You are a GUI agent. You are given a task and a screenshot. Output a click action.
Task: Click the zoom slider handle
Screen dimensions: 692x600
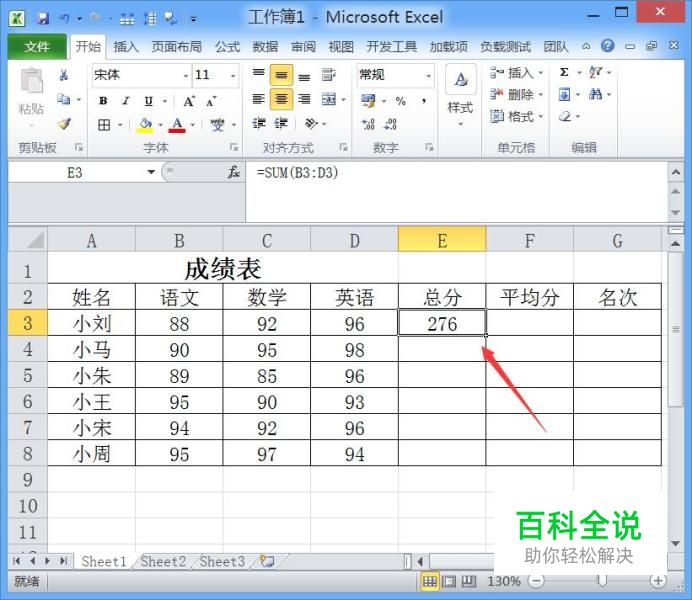pyautogui.click(x=602, y=581)
